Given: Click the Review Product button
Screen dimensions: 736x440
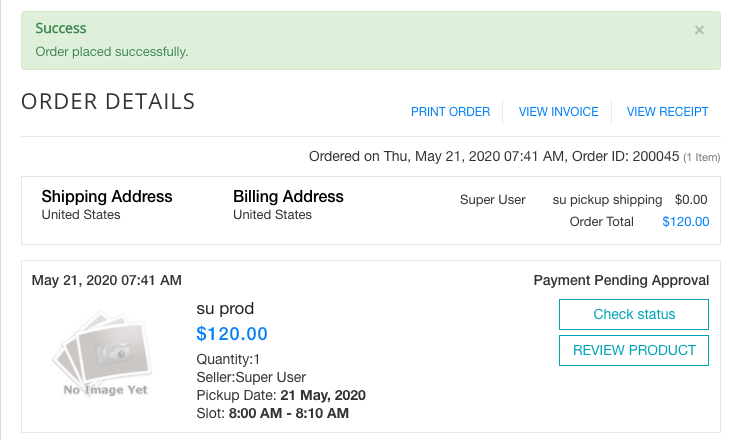Looking at the screenshot, I should (x=634, y=350).
